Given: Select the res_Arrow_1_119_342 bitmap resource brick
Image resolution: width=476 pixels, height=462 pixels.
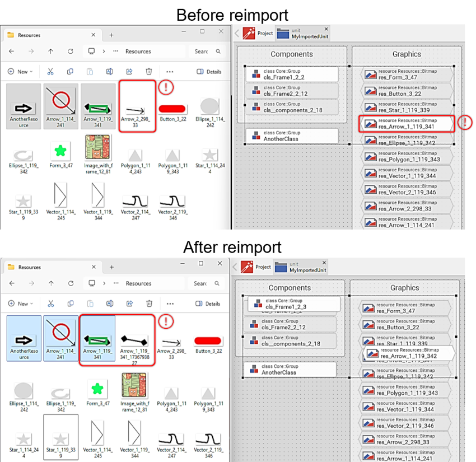Looking at the screenshot, I should coord(409,353).
